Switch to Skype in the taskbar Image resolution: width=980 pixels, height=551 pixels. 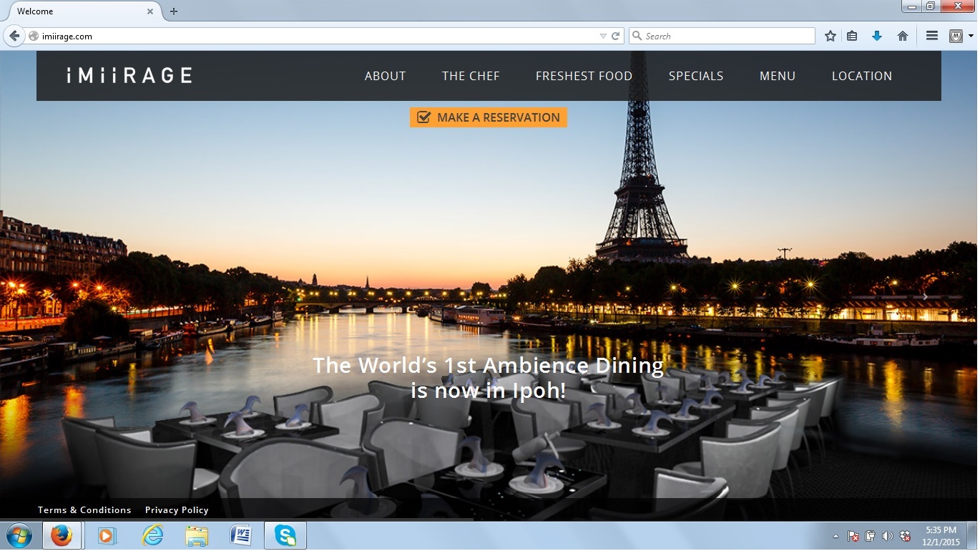pyautogui.click(x=285, y=535)
